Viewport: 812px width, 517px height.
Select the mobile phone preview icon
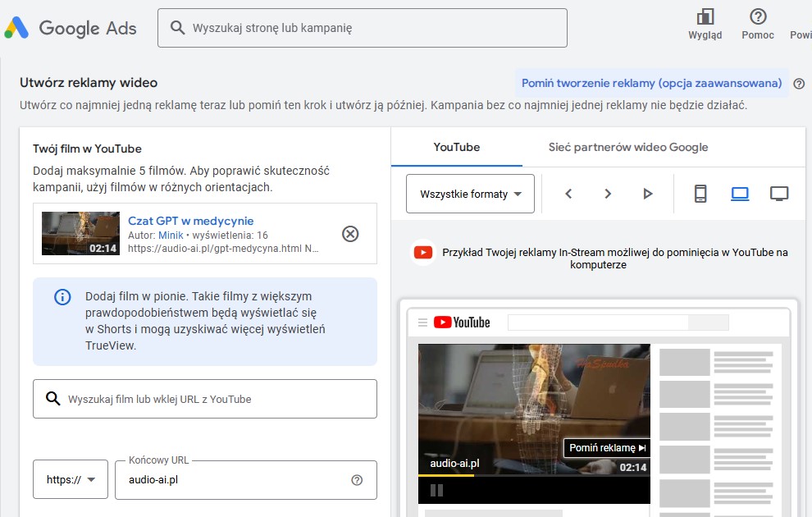pos(700,194)
